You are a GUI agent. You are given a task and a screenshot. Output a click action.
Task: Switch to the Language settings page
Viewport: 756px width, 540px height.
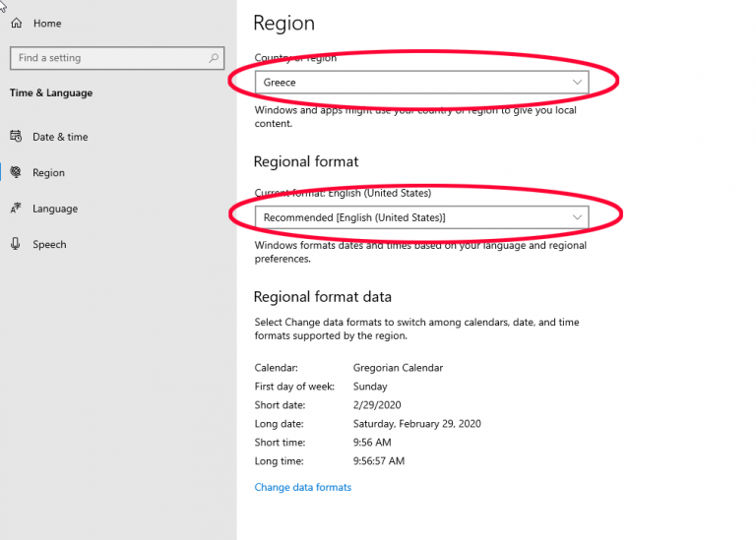[55, 209]
